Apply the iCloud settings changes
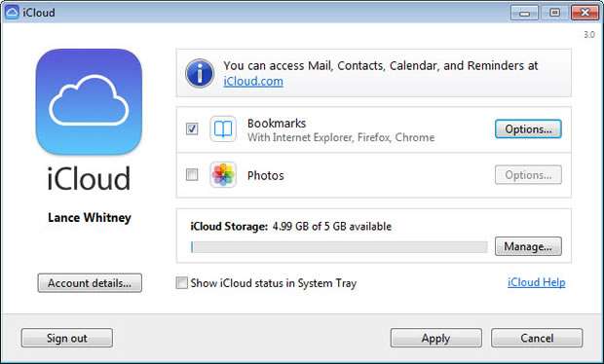604x364 pixels. click(436, 338)
